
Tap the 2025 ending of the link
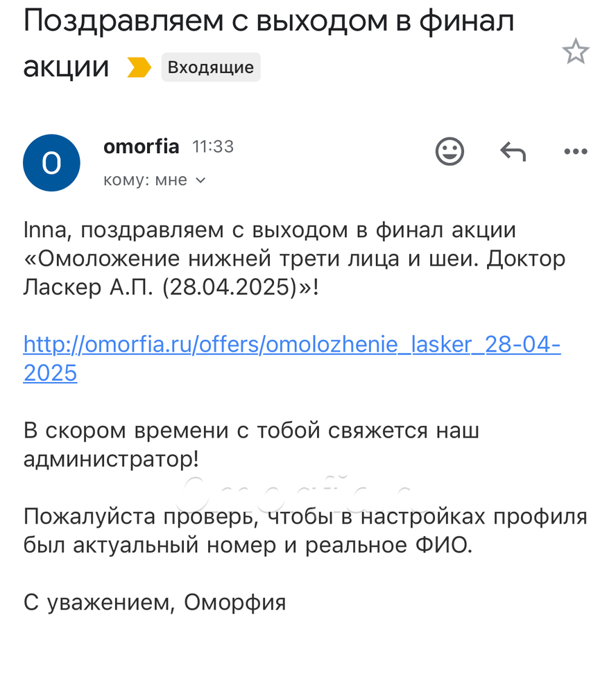tap(50, 373)
